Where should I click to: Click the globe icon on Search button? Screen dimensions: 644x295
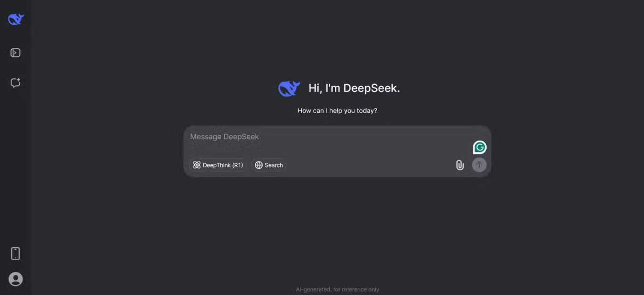tap(259, 165)
